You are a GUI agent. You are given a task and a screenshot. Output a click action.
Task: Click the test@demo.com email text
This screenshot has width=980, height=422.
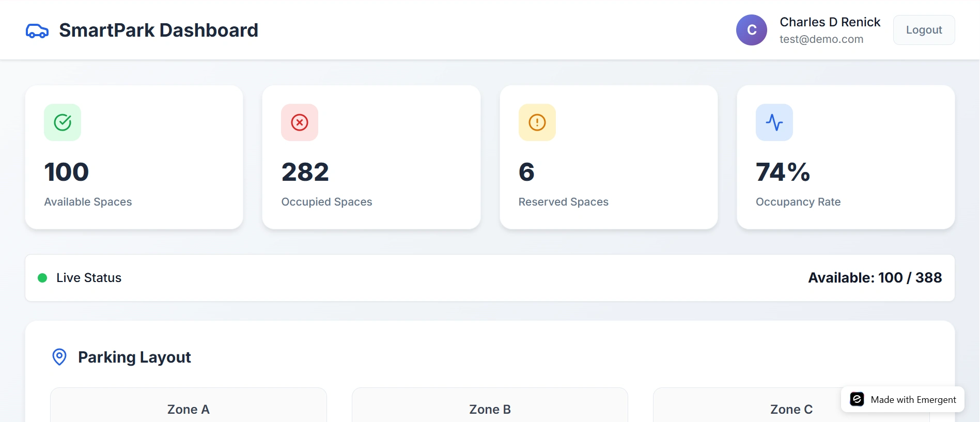coord(821,39)
